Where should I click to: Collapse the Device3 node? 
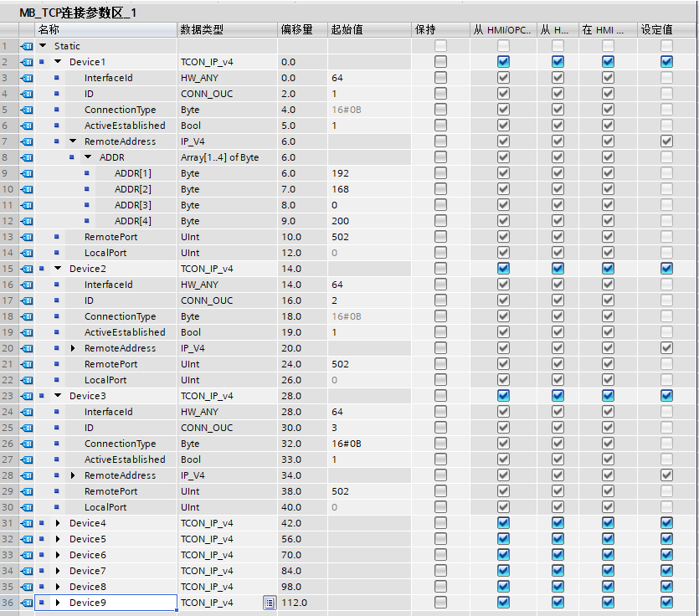point(58,395)
